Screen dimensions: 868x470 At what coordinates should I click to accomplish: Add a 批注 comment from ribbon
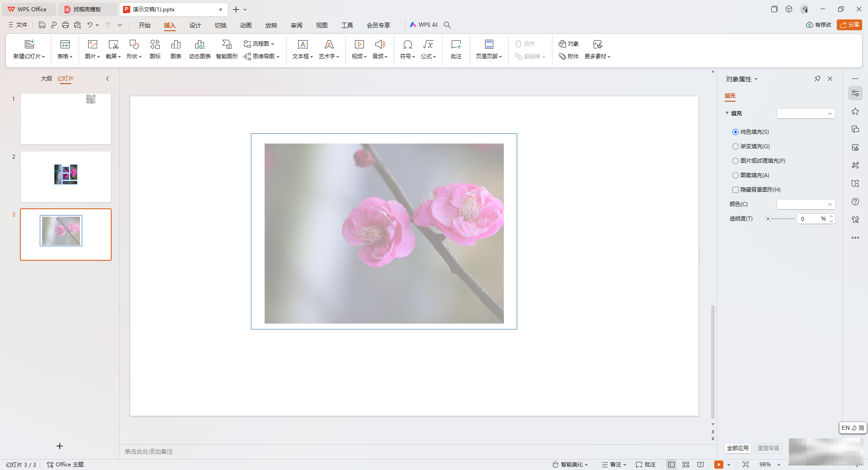(x=456, y=49)
